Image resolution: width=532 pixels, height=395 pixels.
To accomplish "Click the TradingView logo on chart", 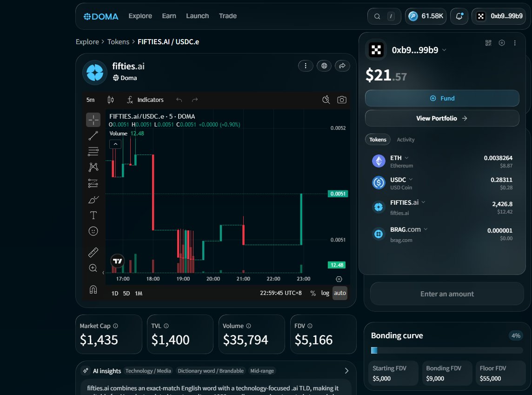I will coord(117,261).
